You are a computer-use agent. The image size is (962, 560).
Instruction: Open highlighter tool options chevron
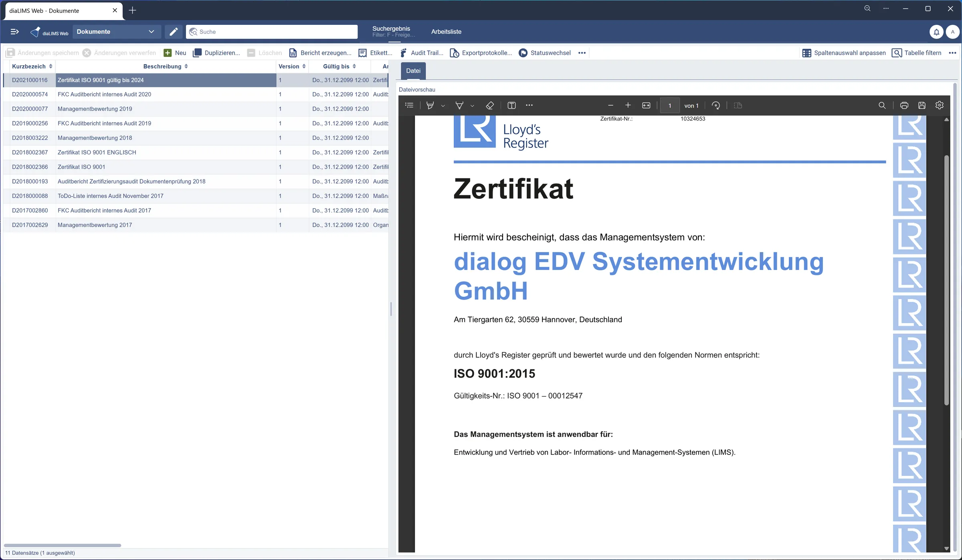tap(443, 106)
